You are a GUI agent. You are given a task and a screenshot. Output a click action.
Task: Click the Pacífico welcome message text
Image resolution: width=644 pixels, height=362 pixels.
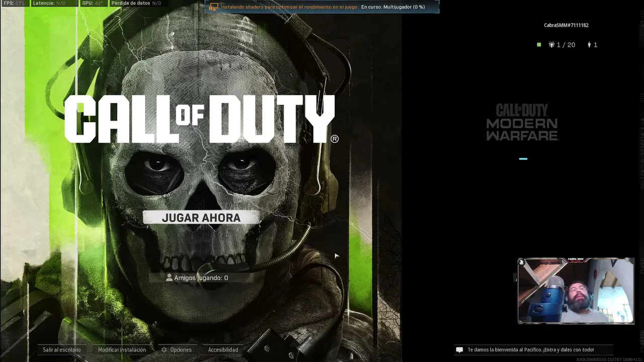531,349
